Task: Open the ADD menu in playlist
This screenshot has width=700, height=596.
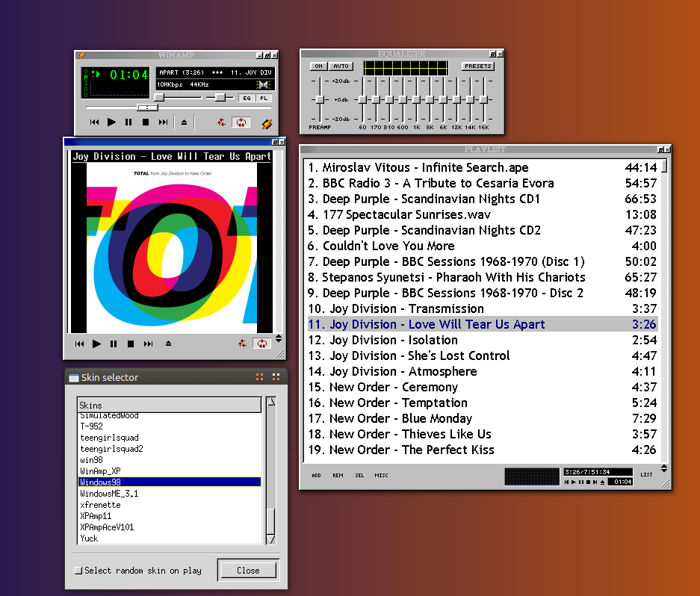Action: coord(316,475)
